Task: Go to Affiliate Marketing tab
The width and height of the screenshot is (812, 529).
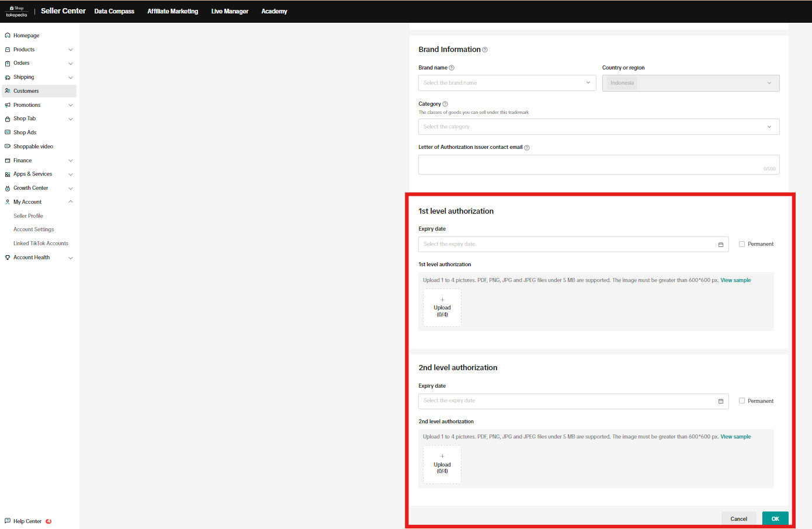Action: pos(172,11)
